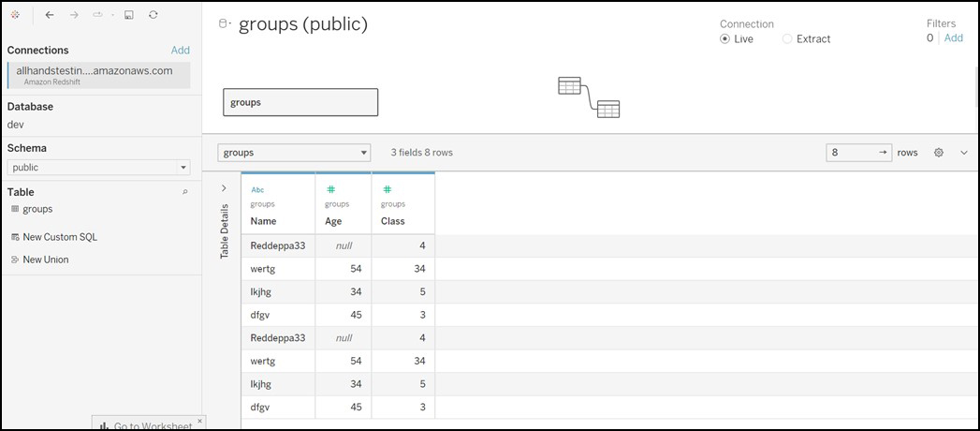This screenshot has width=980, height=431.
Task: Click the back arrow in toolbar
Action: coord(50,16)
